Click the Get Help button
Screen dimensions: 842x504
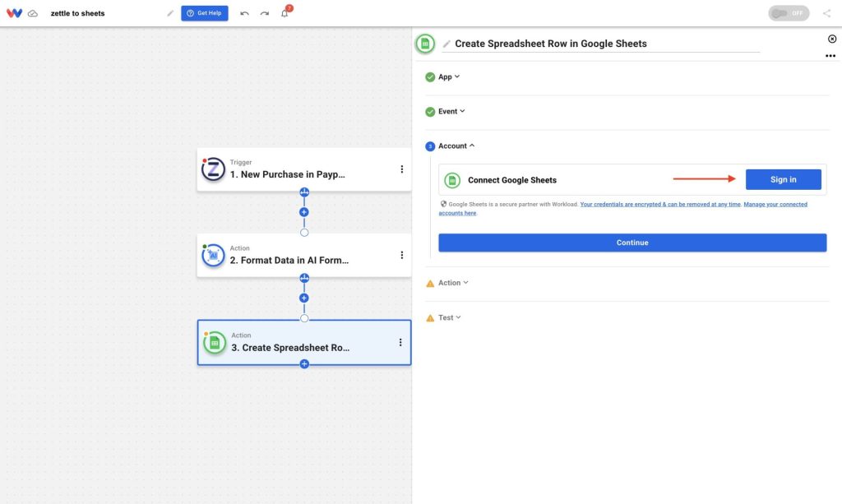click(205, 13)
